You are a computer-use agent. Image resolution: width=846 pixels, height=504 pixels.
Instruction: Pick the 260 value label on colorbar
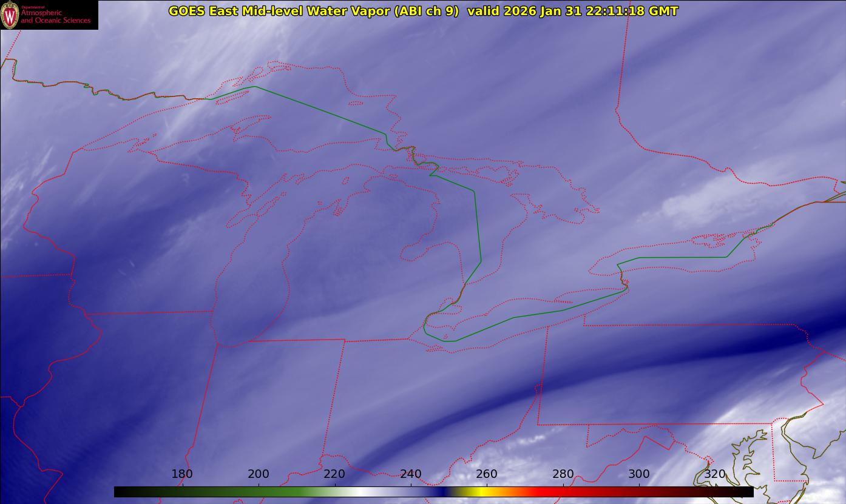point(487,474)
